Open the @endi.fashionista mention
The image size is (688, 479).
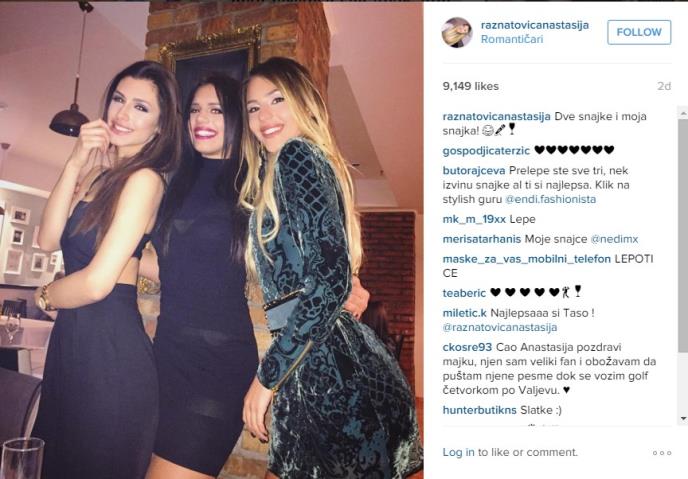(550, 199)
